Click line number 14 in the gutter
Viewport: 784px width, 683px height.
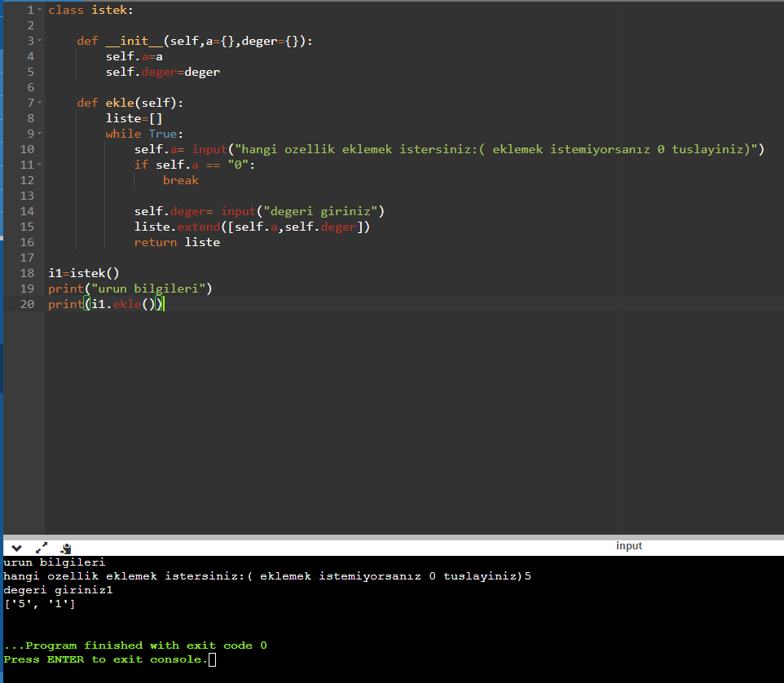(x=27, y=211)
